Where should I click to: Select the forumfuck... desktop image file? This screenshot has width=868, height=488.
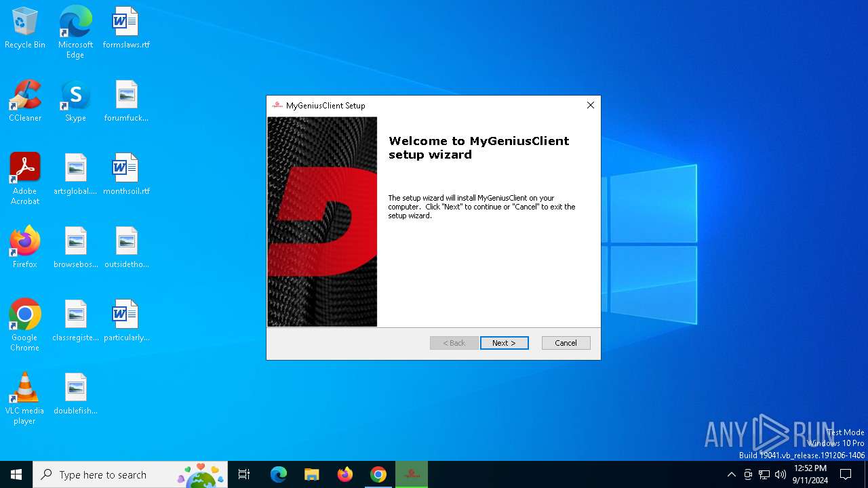point(126,101)
